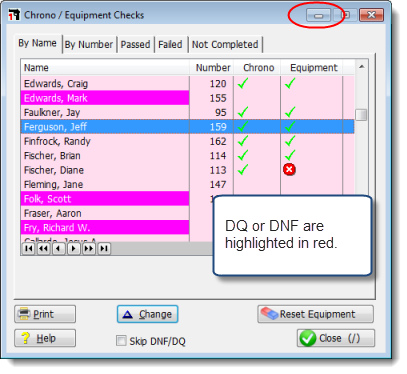Go to next record single arrow button
The width and height of the screenshot is (407, 374).
click(x=74, y=249)
